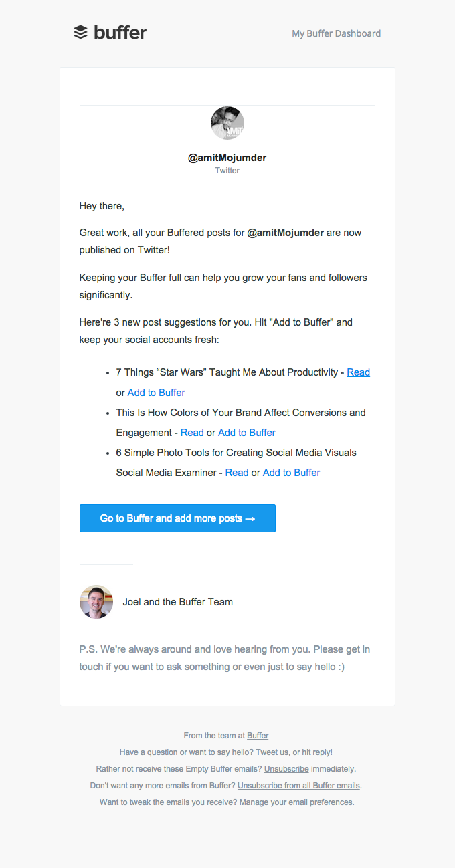Read the Star Wars productivity article
The width and height of the screenshot is (455, 868).
[358, 372]
